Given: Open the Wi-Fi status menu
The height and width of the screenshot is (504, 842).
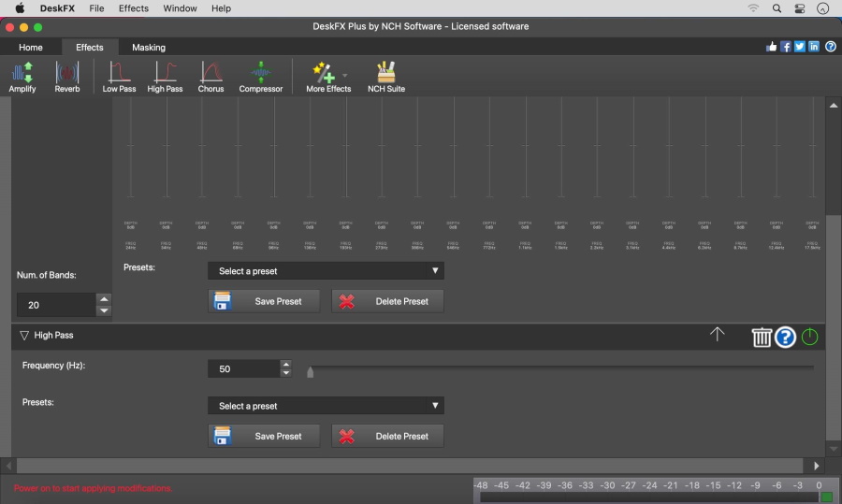Looking at the screenshot, I should (x=753, y=8).
